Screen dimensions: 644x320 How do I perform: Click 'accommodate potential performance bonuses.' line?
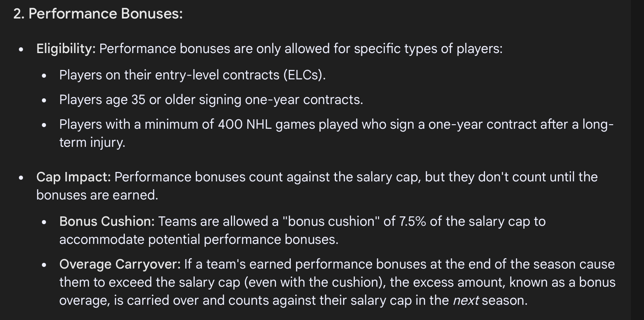click(x=199, y=239)
